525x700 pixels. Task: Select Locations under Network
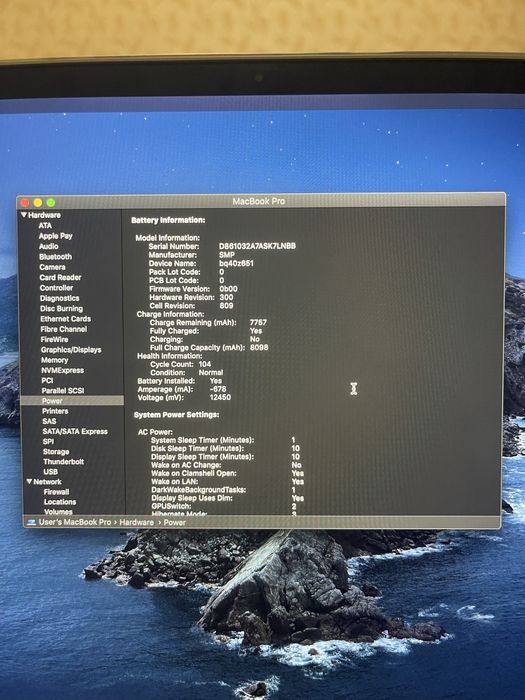click(x=60, y=502)
